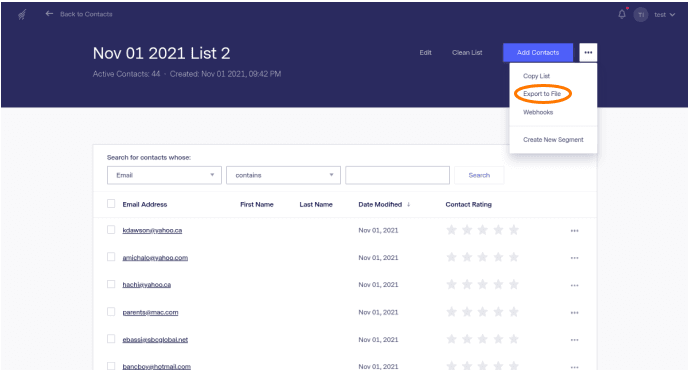Select Create New Segment menu entry
The height and width of the screenshot is (372, 688).
(x=553, y=140)
